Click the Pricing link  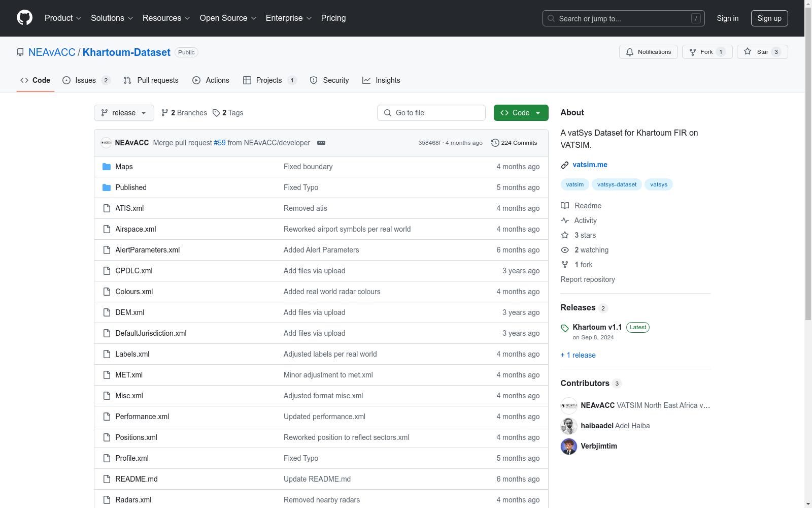[333, 18]
